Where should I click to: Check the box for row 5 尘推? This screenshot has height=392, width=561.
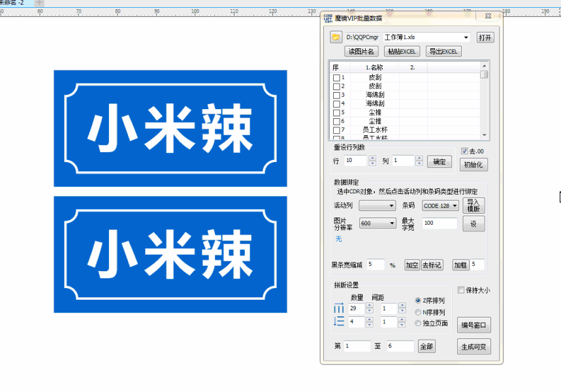click(x=336, y=113)
